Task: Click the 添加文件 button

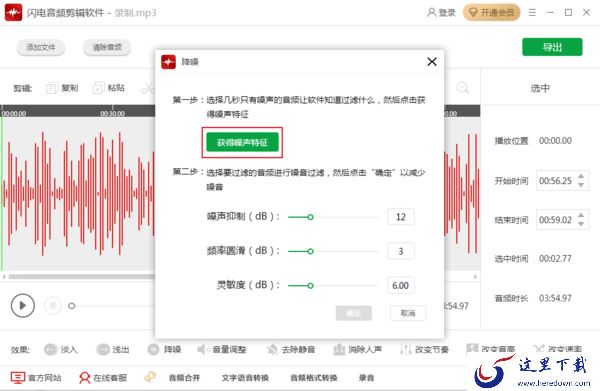Action: pos(41,47)
